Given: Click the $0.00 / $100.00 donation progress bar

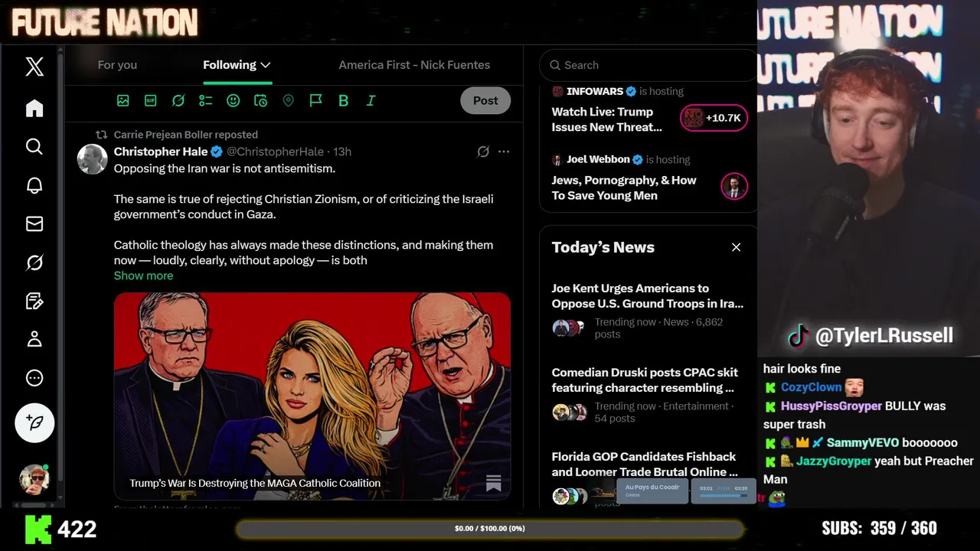Looking at the screenshot, I should (x=490, y=529).
